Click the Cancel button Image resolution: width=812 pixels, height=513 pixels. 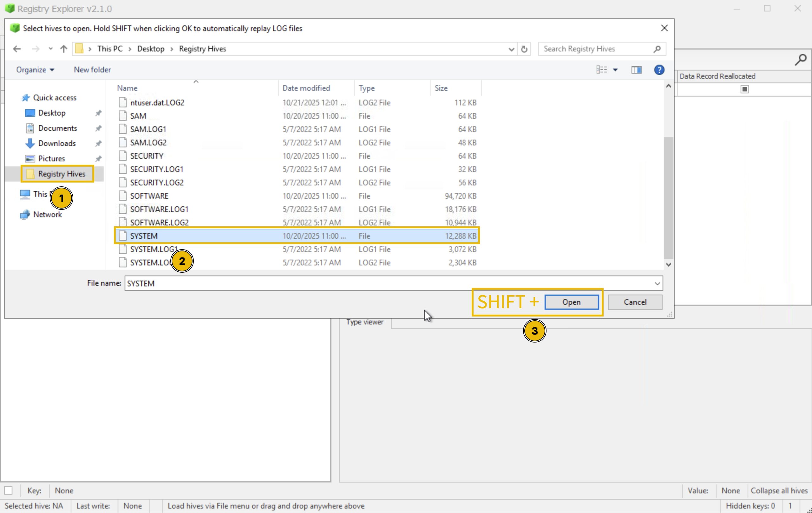[x=635, y=302]
